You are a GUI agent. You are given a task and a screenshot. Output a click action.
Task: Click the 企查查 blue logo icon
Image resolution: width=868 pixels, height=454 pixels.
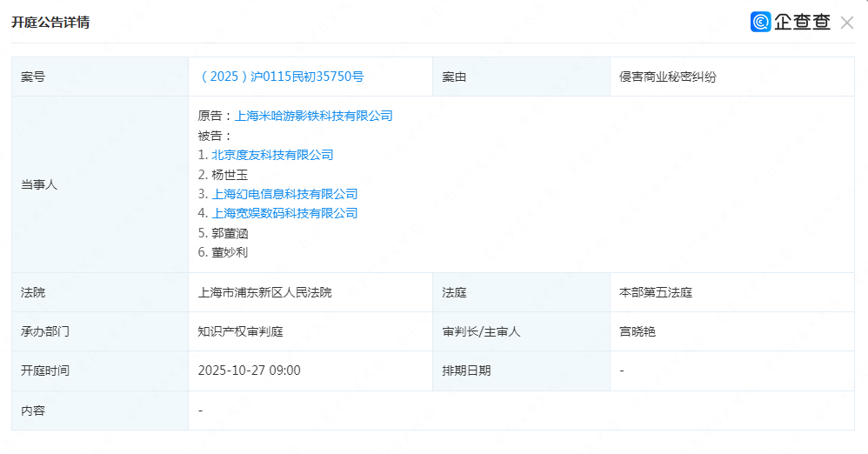(761, 23)
